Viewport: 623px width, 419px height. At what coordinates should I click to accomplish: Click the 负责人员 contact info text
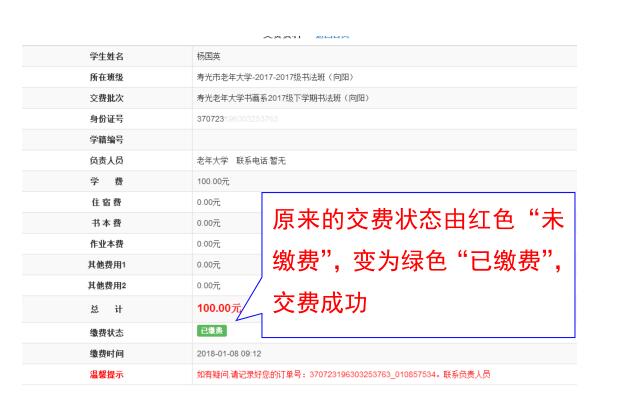[239, 160]
